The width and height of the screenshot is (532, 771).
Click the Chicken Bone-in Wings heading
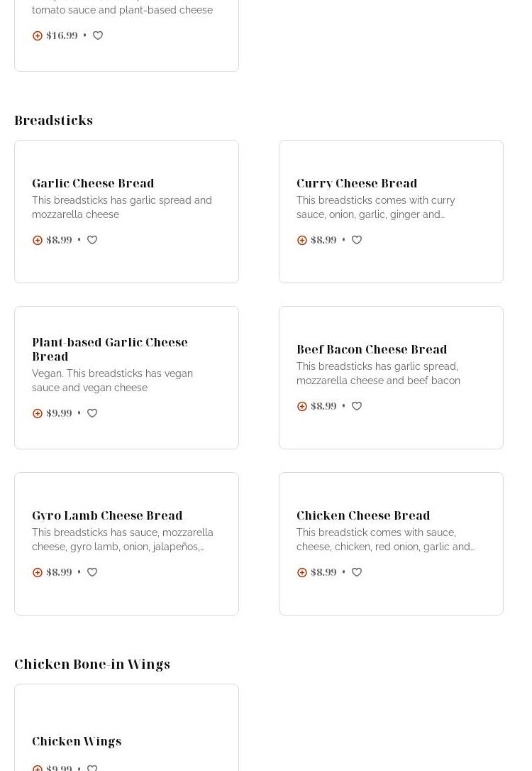[92, 664]
